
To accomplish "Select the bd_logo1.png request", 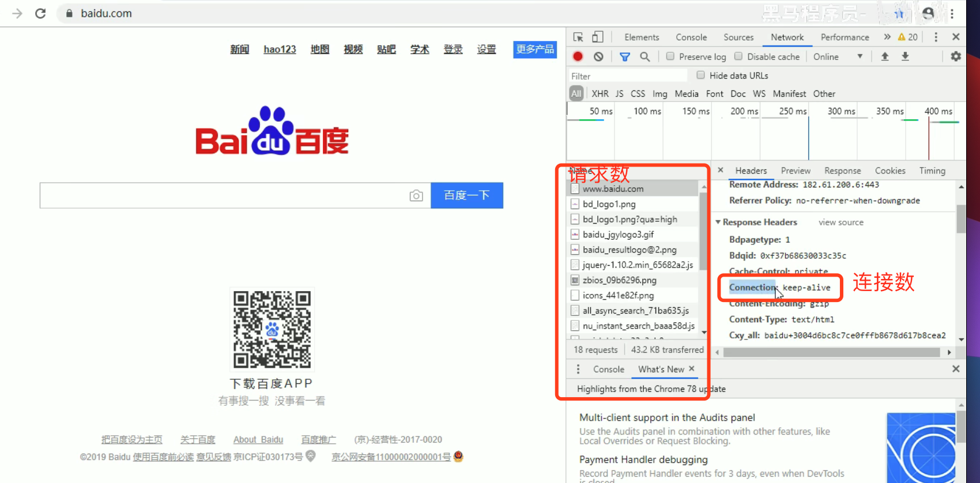I will pyautogui.click(x=633, y=204).
